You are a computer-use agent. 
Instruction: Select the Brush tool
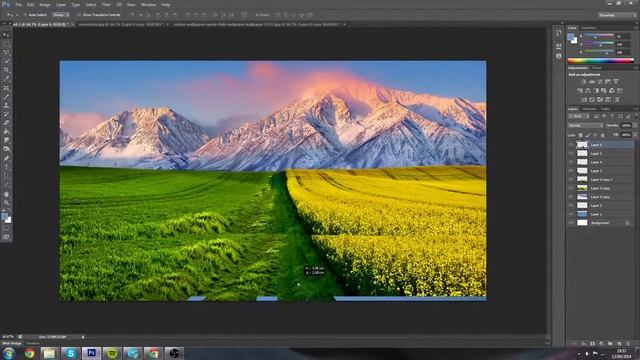coord(6,97)
